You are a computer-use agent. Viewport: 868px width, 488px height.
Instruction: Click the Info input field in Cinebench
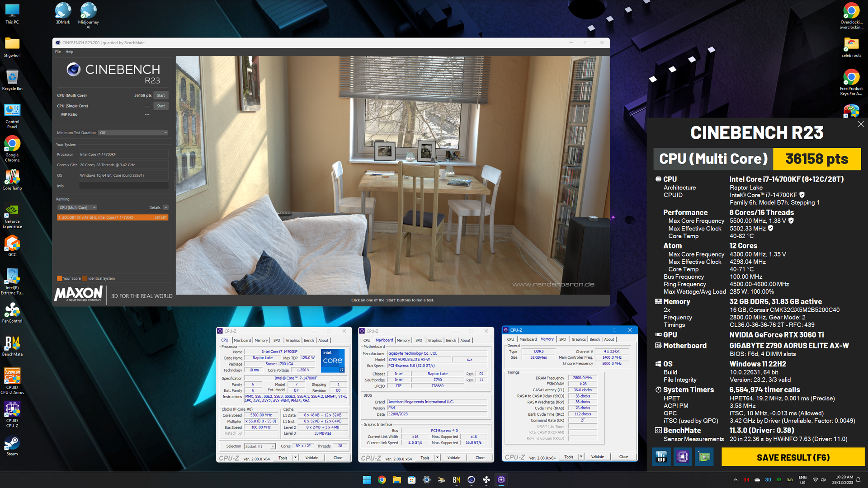[123, 186]
